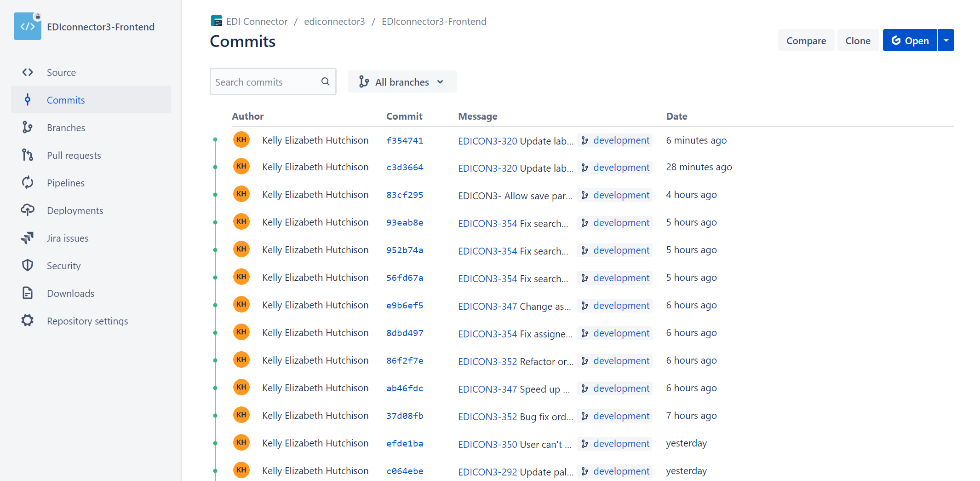Open Downloads from the sidebar
Image resolution: width=980 pixels, height=481 pixels.
pos(70,293)
